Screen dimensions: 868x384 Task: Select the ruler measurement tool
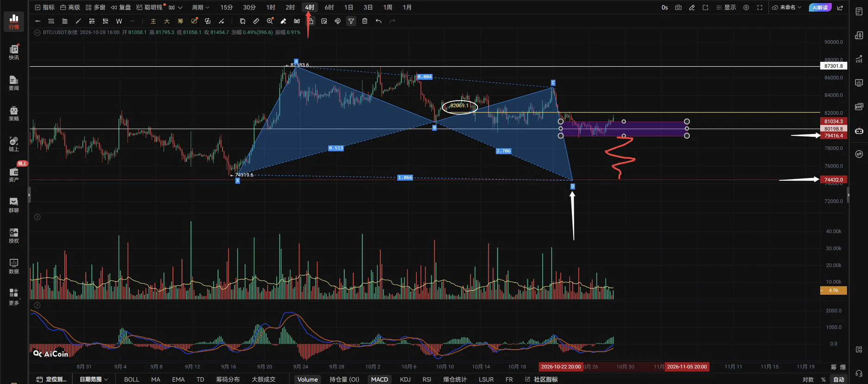256,21
